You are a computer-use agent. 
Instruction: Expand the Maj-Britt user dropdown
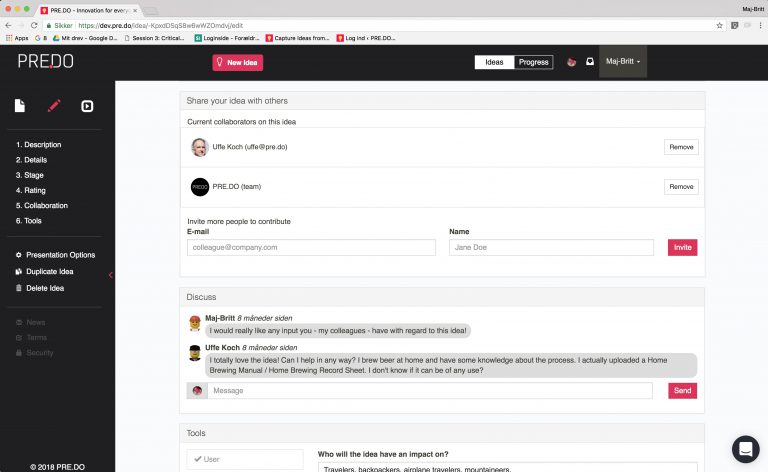623,62
